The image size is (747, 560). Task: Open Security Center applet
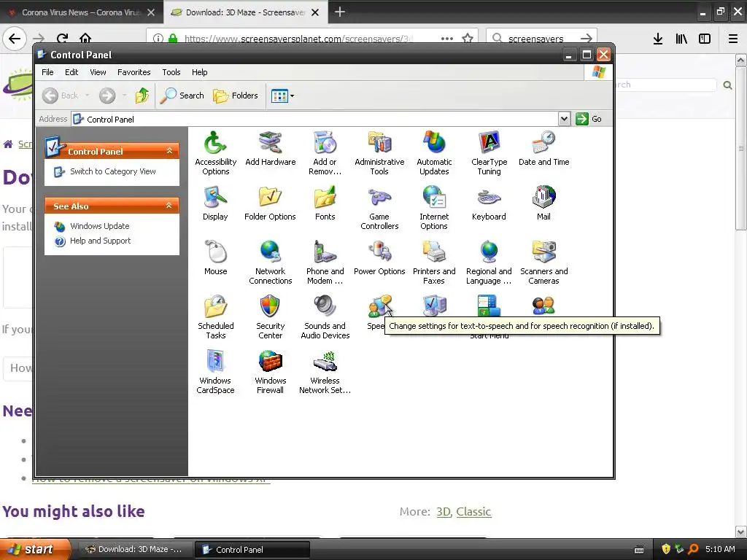[270, 316]
